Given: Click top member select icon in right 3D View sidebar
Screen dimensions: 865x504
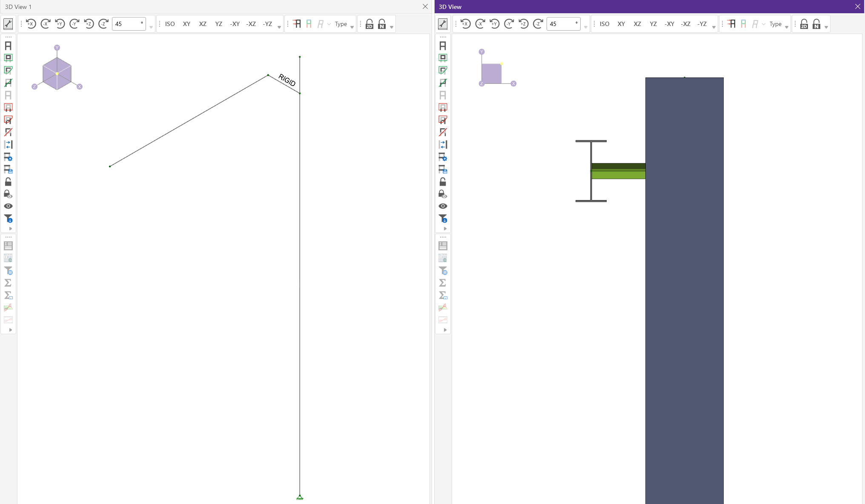Looking at the screenshot, I should 443,46.
